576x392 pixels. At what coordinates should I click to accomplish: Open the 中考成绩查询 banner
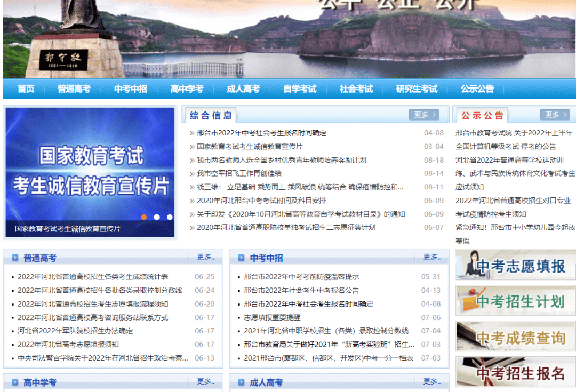pos(515,337)
